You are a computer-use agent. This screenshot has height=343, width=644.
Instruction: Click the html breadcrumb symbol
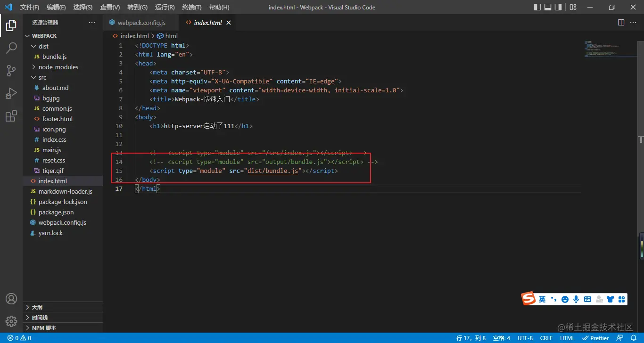point(167,36)
